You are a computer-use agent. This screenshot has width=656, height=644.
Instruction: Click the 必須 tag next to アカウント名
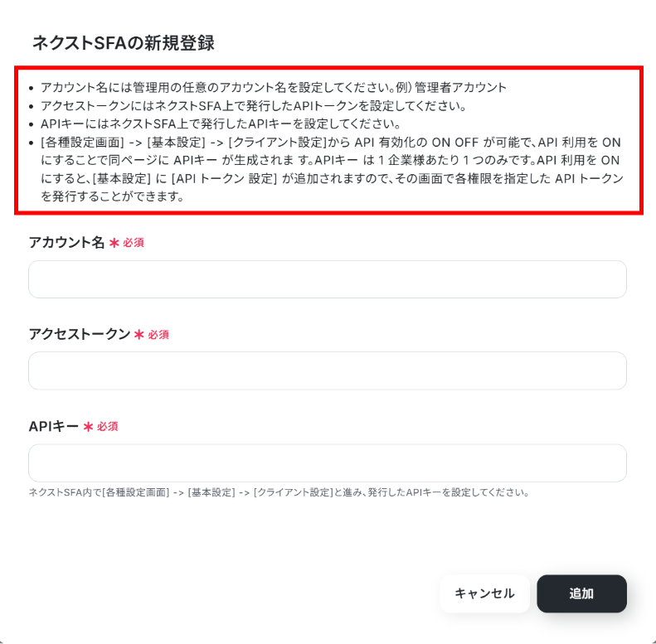coord(134,243)
